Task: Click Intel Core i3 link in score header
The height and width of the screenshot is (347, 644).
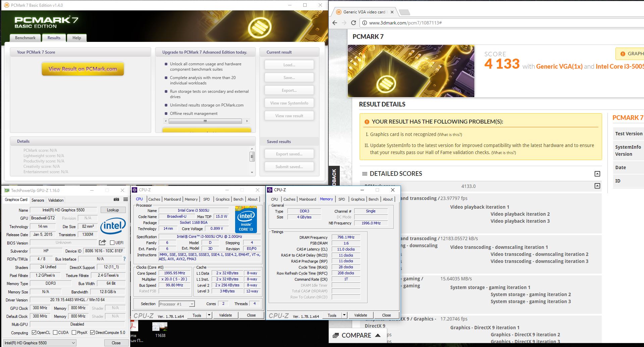Action: (x=620, y=66)
